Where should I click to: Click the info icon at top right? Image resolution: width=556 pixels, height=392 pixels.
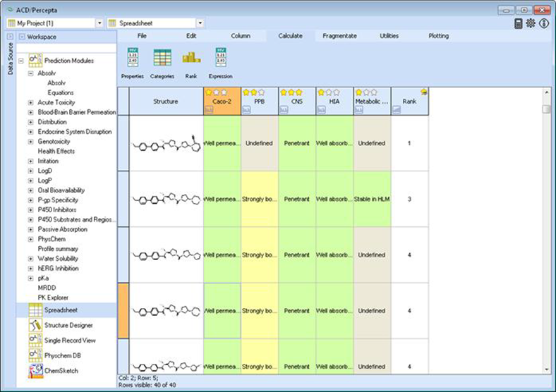click(x=544, y=23)
